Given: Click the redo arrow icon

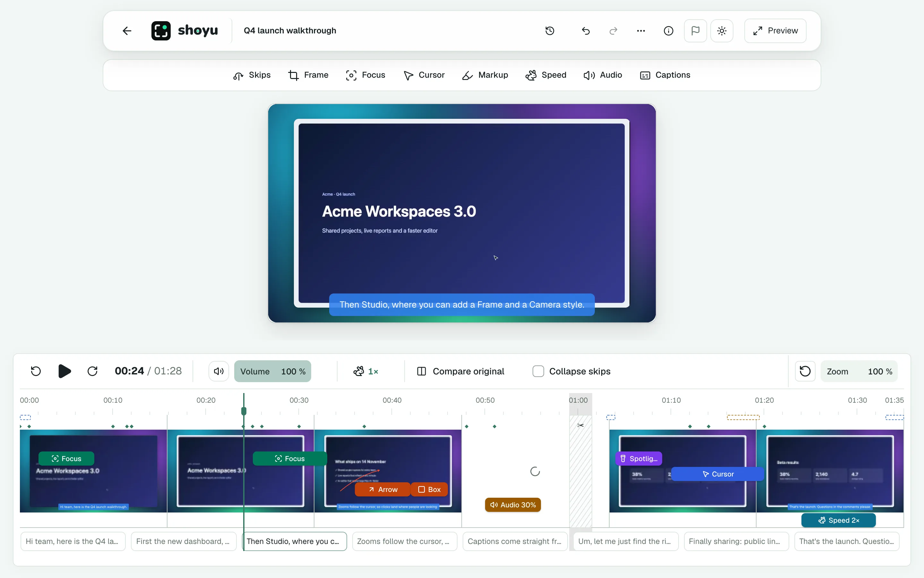Looking at the screenshot, I should coord(613,31).
